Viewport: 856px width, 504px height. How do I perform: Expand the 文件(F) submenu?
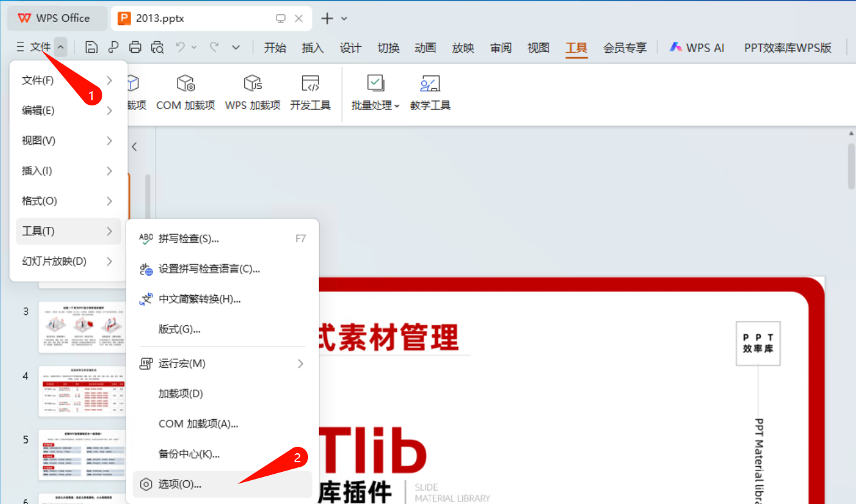[x=109, y=80]
